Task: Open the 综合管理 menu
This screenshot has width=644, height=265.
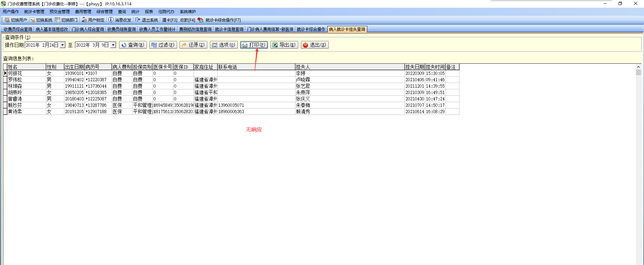Action: 105,12
